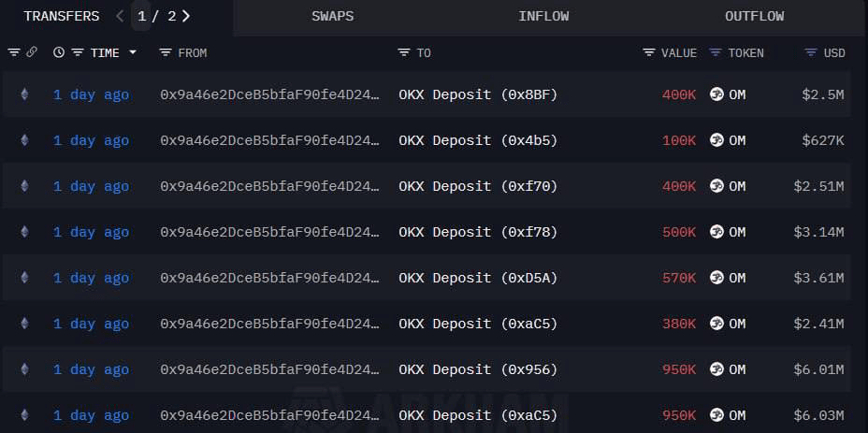Open OKX Deposit (0x4b5) address
The image size is (868, 433).
(x=478, y=140)
